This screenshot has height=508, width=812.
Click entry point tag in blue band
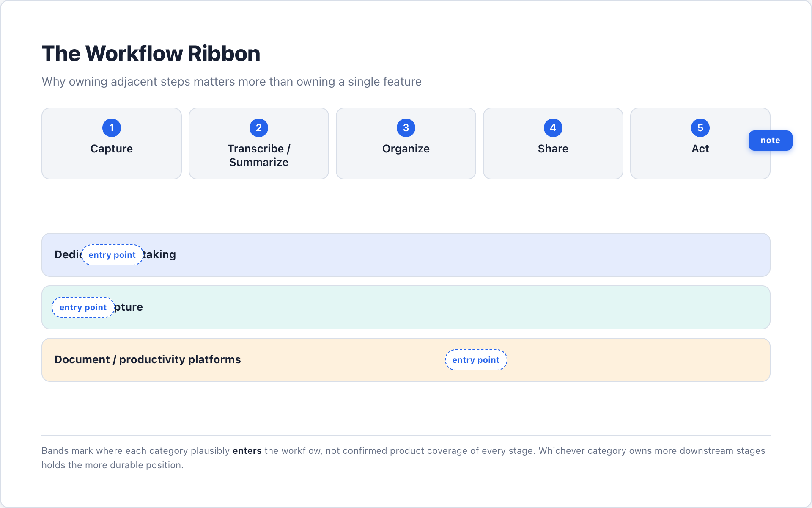(x=112, y=255)
